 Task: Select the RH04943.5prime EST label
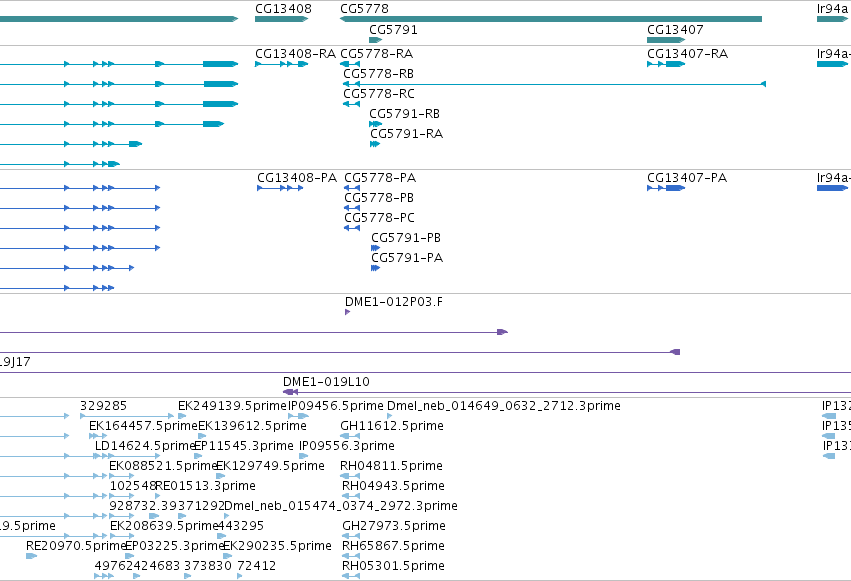(393, 486)
